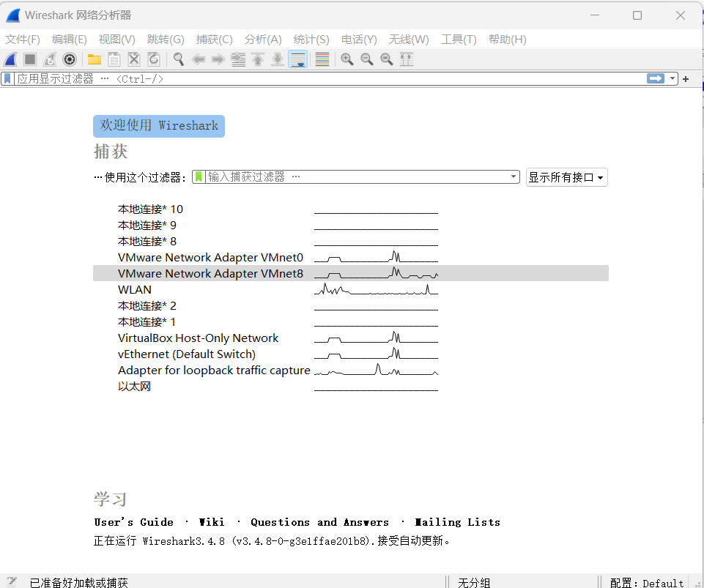Start capturing packets with the shark fin icon
This screenshot has height=588, width=704.
(11, 59)
